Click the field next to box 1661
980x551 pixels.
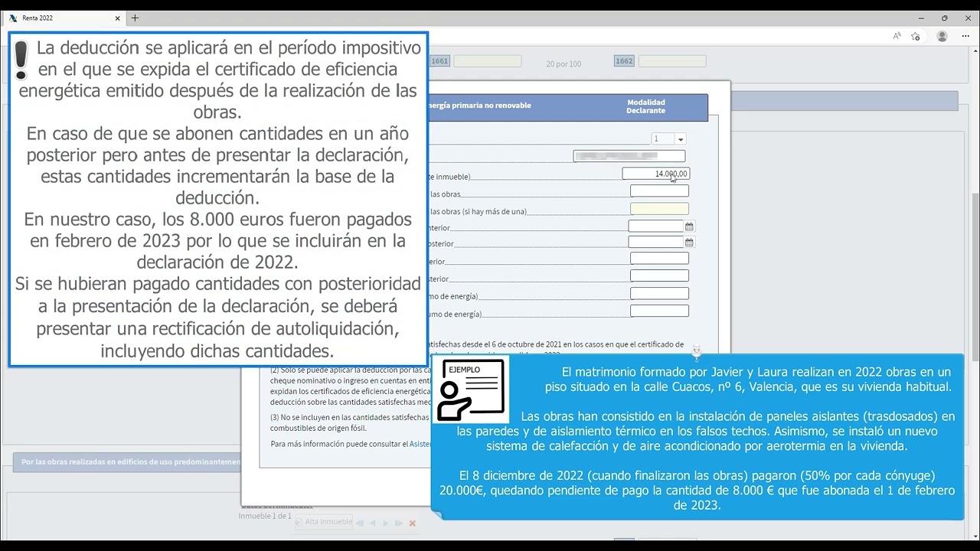[x=487, y=61]
